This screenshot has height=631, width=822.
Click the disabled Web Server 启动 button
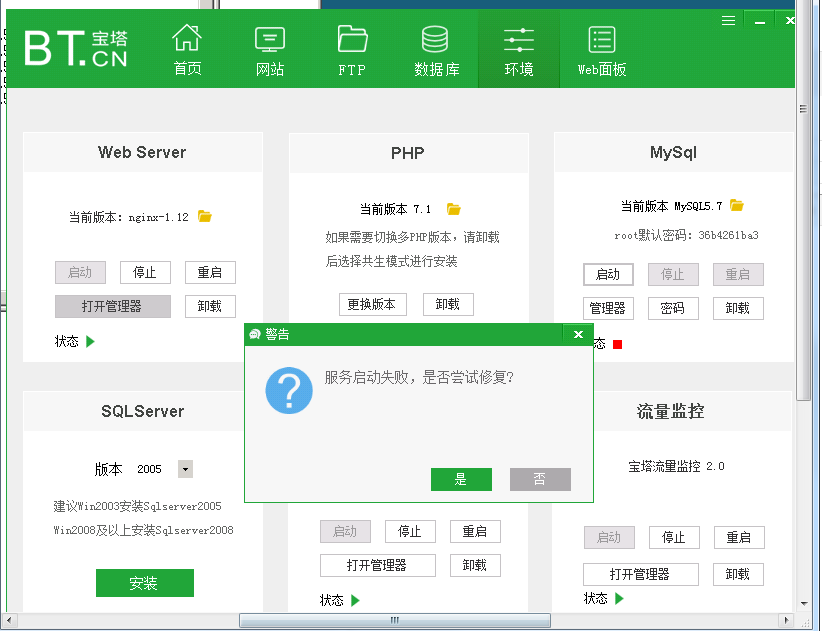pyautogui.click(x=80, y=273)
